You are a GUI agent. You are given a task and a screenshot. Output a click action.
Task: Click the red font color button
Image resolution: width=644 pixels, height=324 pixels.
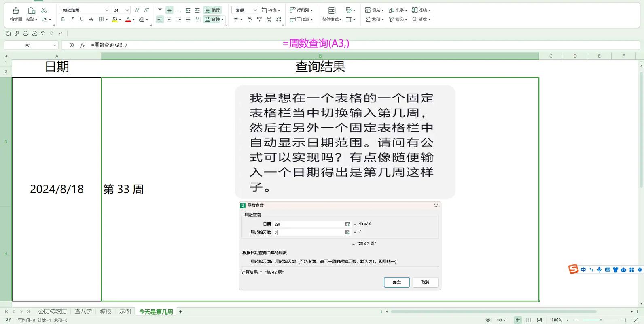click(128, 19)
